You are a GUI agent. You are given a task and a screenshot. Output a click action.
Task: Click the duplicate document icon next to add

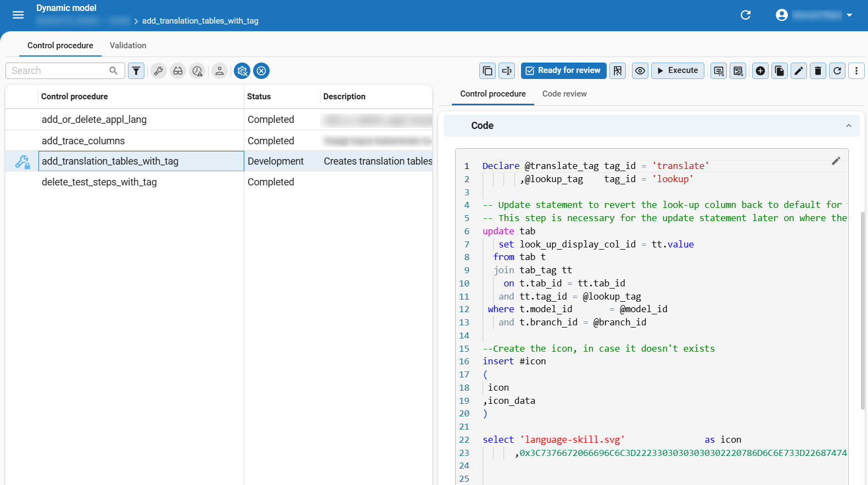(780, 71)
